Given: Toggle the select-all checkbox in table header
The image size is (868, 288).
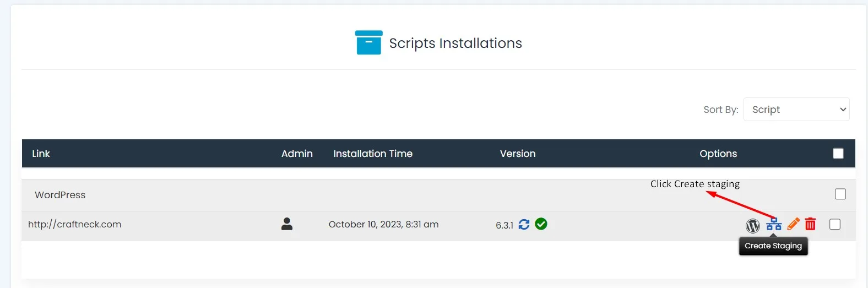Looking at the screenshot, I should click(x=838, y=154).
